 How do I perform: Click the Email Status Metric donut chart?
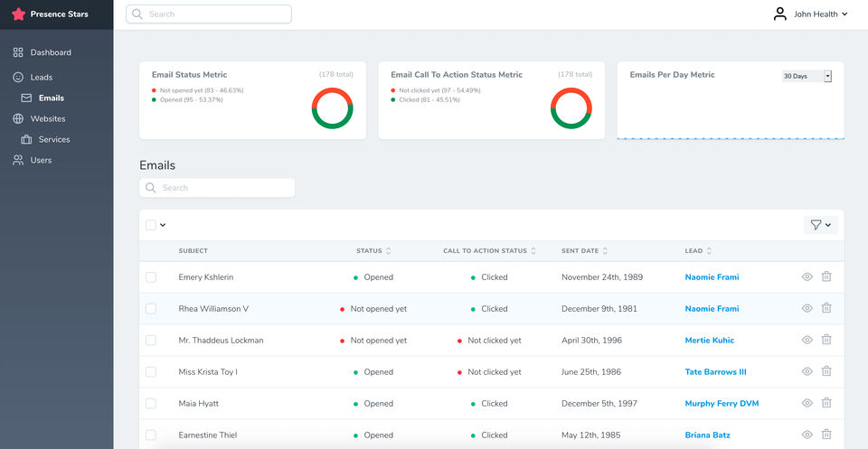click(x=332, y=108)
